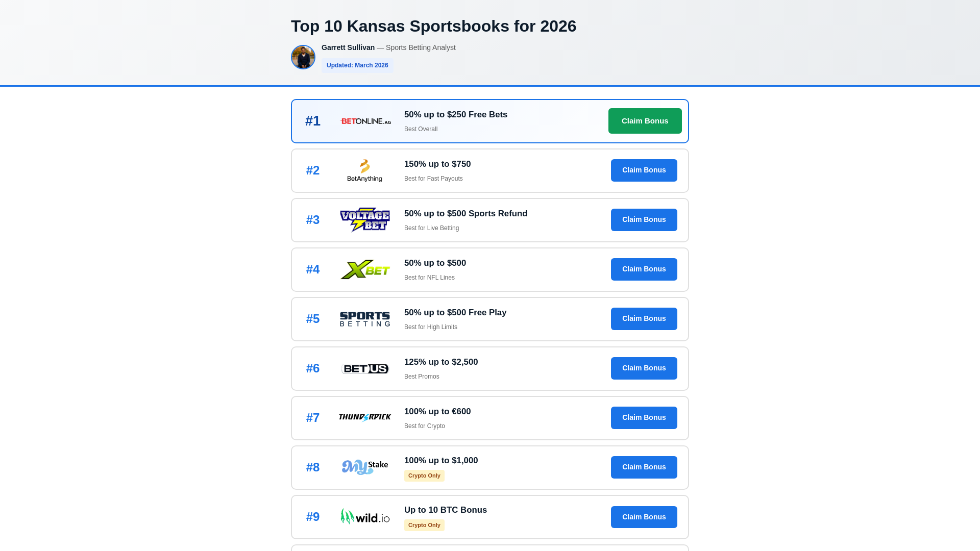Claim Bonus for the Up to 10 BTC offer

coord(644,517)
